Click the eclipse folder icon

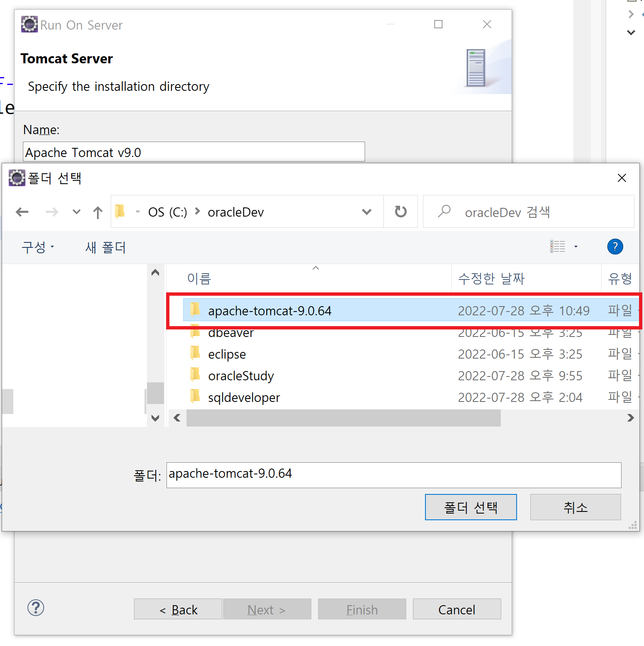click(x=195, y=353)
